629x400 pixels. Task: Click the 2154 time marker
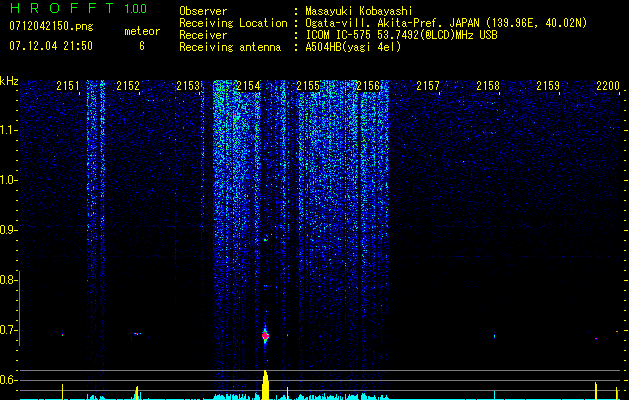248,86
